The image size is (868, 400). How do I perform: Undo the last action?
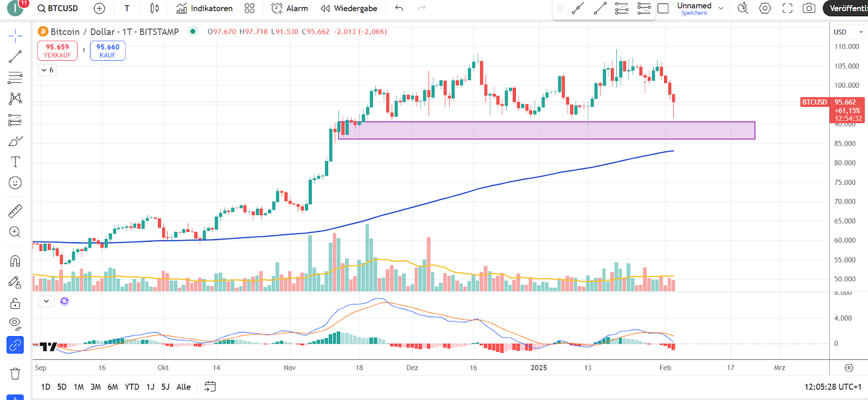pos(399,8)
